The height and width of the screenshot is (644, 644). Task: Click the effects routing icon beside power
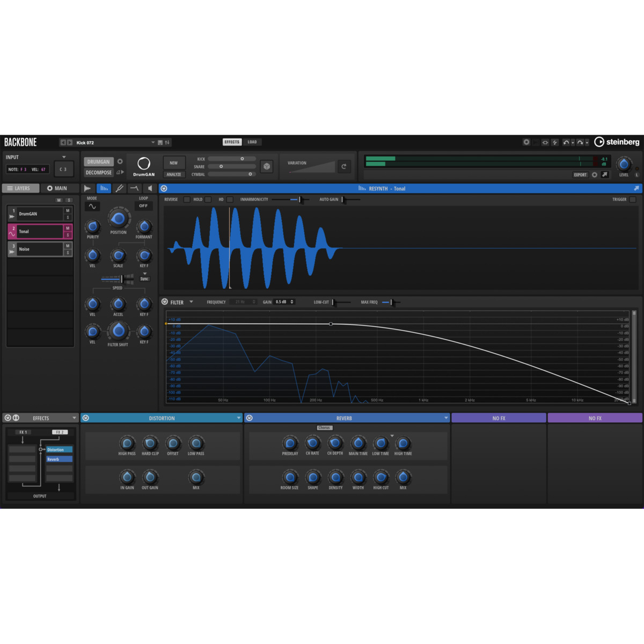(x=16, y=418)
